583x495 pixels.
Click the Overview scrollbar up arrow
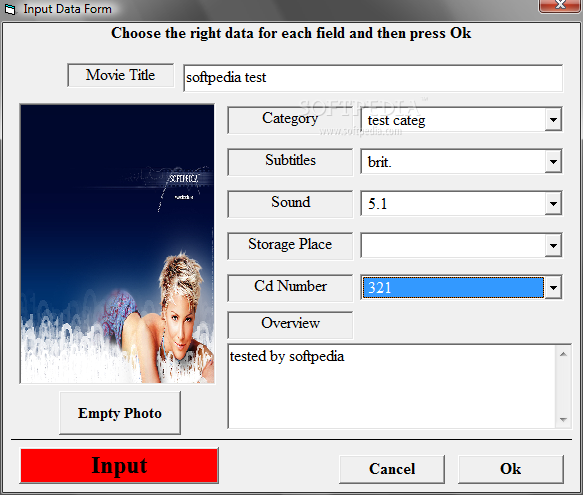(x=563, y=354)
